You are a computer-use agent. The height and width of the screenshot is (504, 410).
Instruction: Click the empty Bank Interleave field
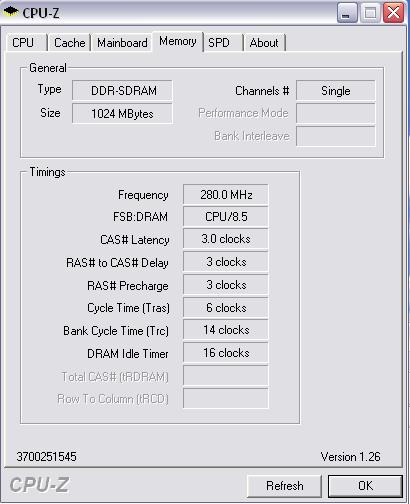[336, 136]
